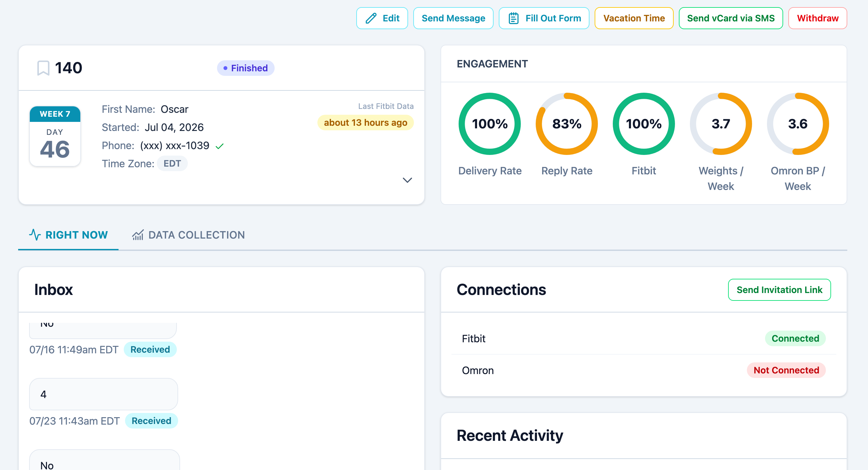Bookmark participant 140 with the bookmark icon
Image resolution: width=868 pixels, height=470 pixels.
click(43, 68)
